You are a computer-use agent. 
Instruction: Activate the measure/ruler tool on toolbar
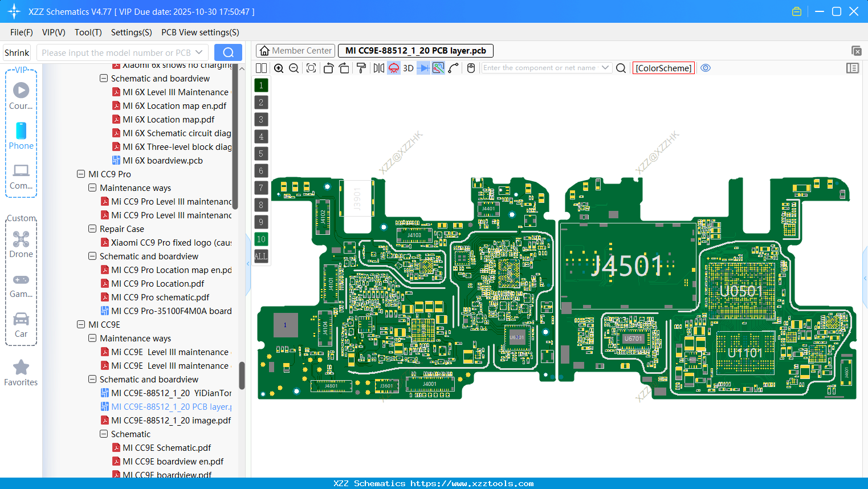(x=452, y=68)
